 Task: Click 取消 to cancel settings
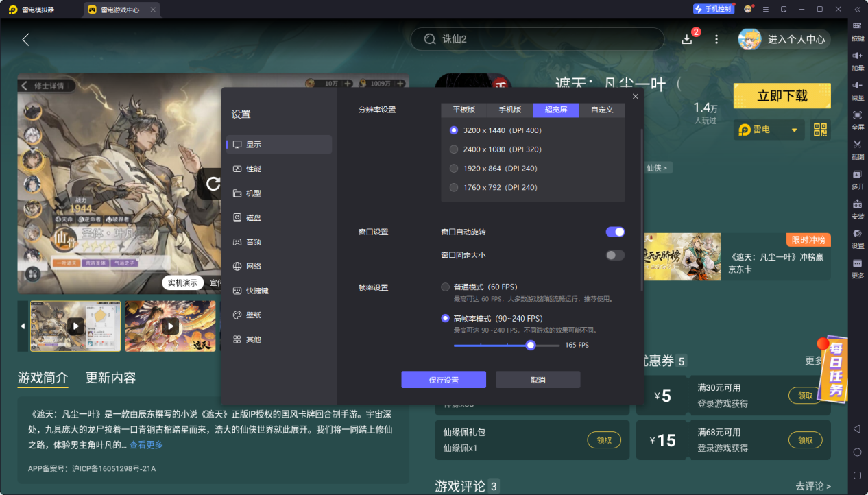(538, 380)
